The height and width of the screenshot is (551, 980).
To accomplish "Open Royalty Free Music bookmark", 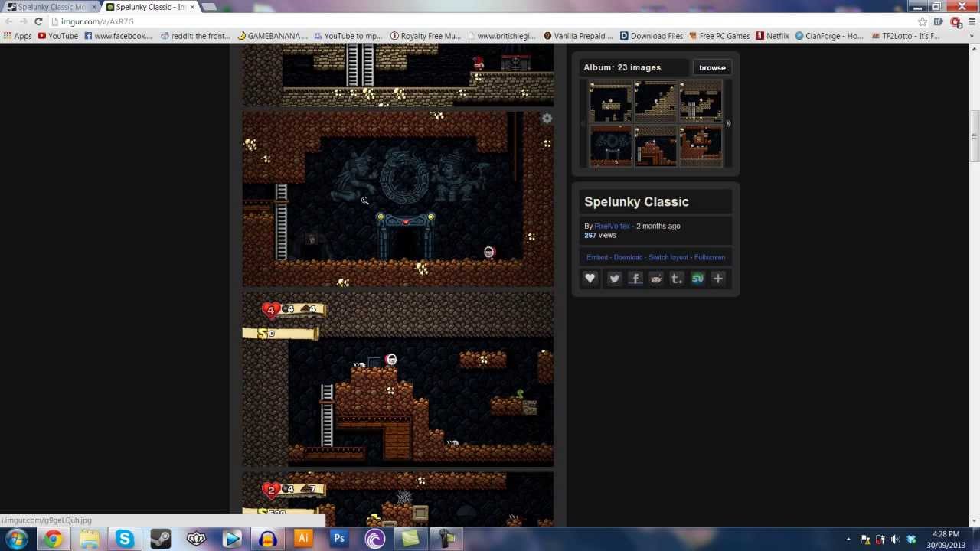I will click(426, 36).
